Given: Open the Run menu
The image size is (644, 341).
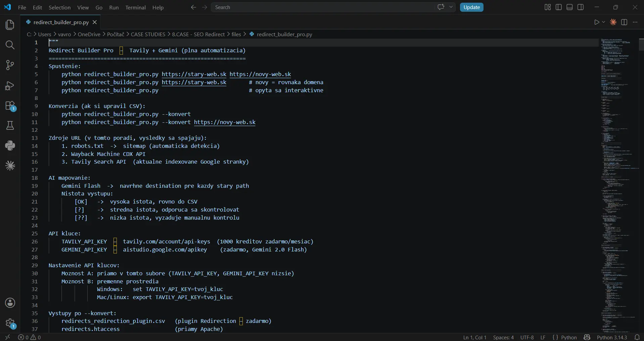Looking at the screenshot, I should [x=114, y=7].
